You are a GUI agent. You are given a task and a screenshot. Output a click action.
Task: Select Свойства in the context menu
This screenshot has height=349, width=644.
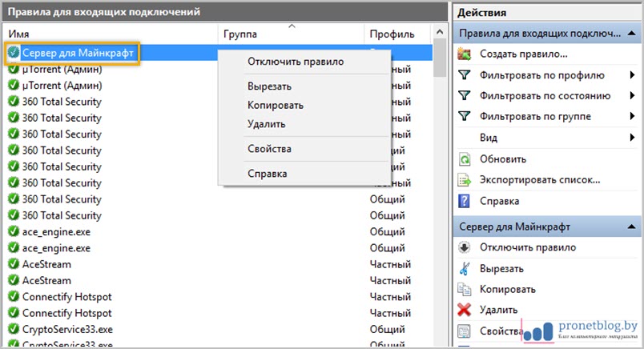pos(269,149)
